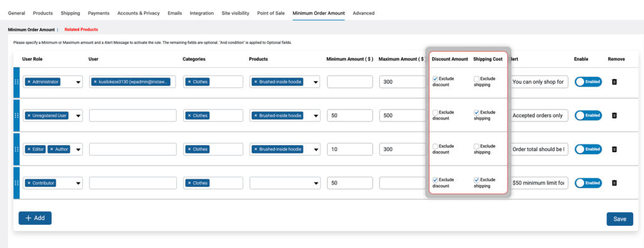This screenshot has height=248, width=644.
Task: Remove the Contributor rule using trash icon
Action: click(x=614, y=183)
